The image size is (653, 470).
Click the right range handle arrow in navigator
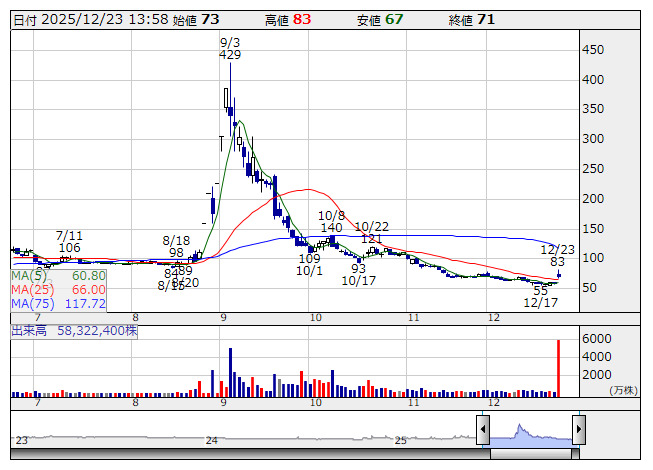click(x=578, y=430)
